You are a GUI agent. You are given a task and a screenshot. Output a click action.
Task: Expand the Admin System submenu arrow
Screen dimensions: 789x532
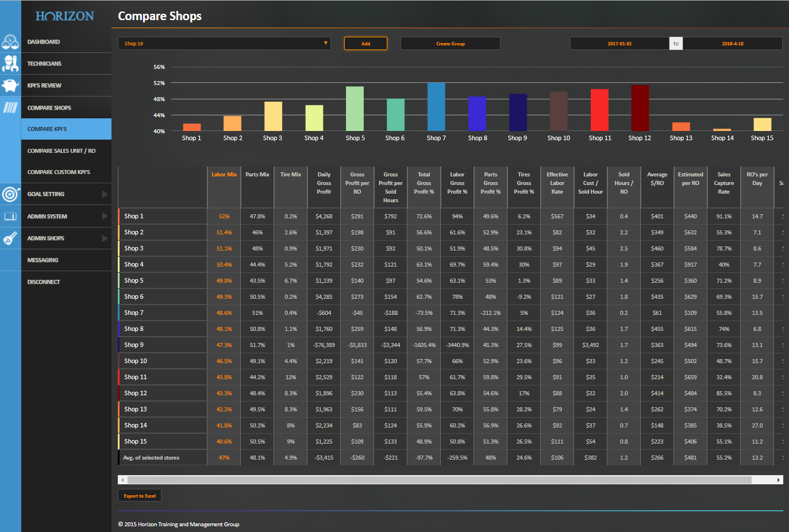pos(105,217)
